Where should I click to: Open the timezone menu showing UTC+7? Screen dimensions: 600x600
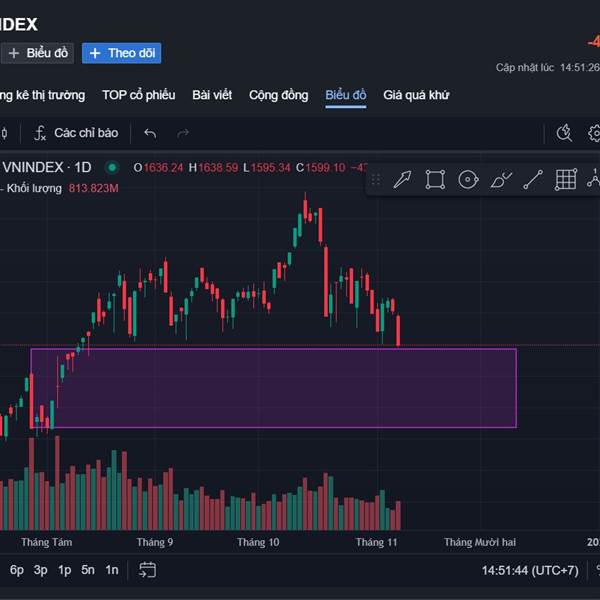click(530, 570)
